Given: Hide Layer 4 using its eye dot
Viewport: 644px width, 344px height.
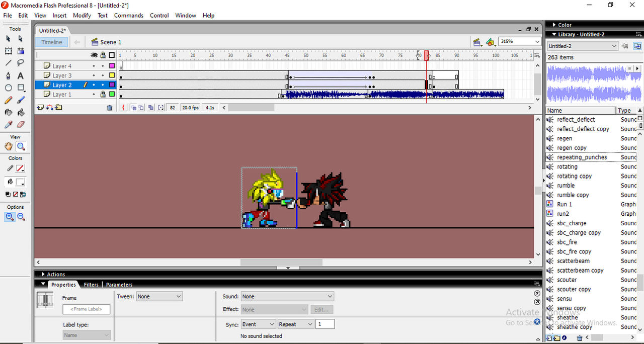Looking at the screenshot, I should click(94, 66).
